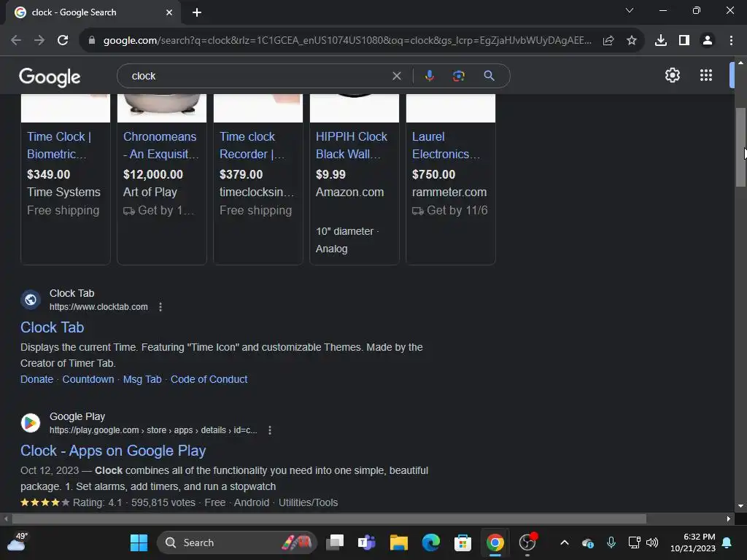The image size is (747, 560).
Task: Open Time clock Recorder product listing
Action: [x=252, y=145]
